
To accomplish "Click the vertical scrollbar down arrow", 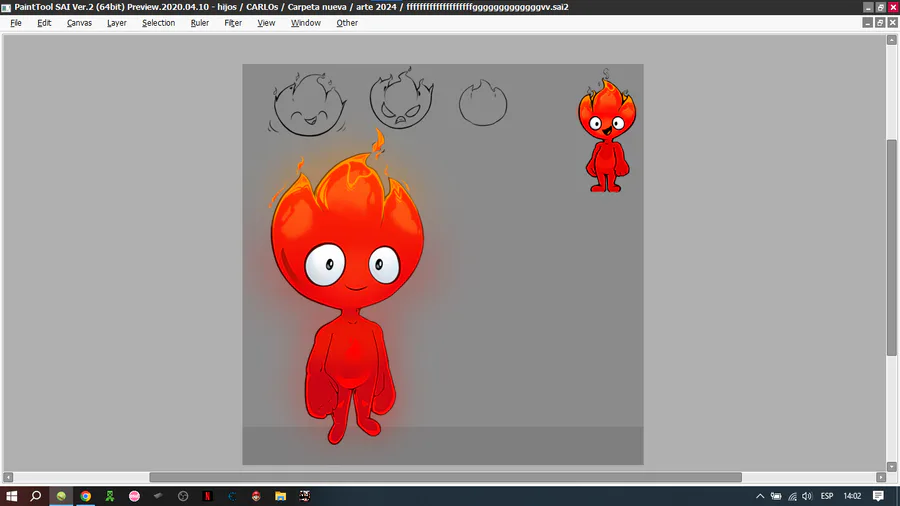I will tap(891, 467).
